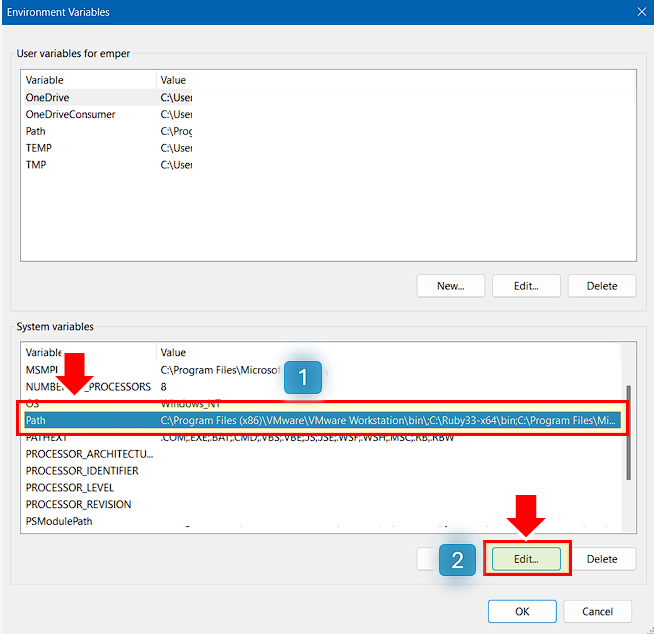
Task: Select the system Path variable row
Action: point(322,420)
